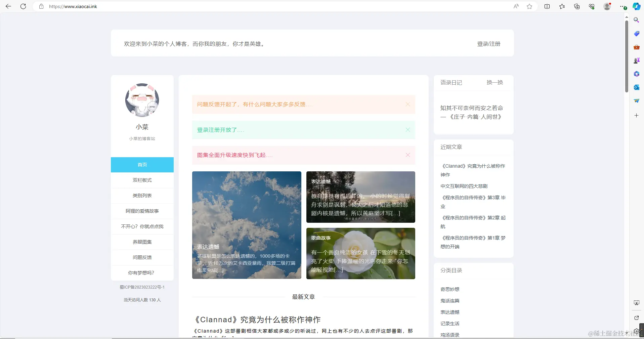The image size is (644, 339).
Task: Open the sunset 表达遗憾 card about 刻舟求剑
Action: click(361, 197)
